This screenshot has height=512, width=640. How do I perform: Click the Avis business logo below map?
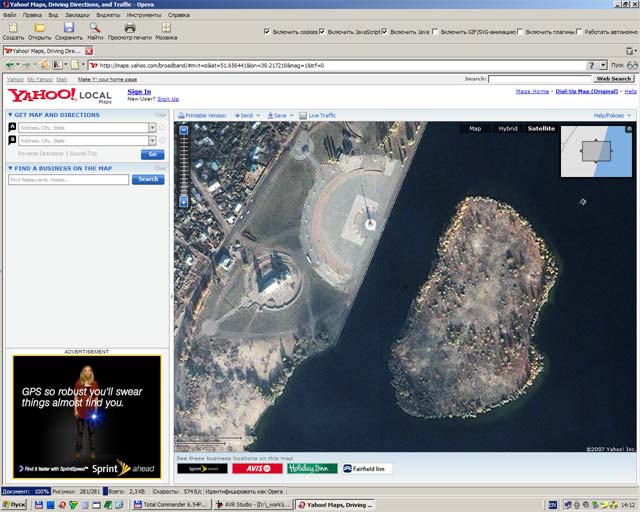click(x=257, y=468)
